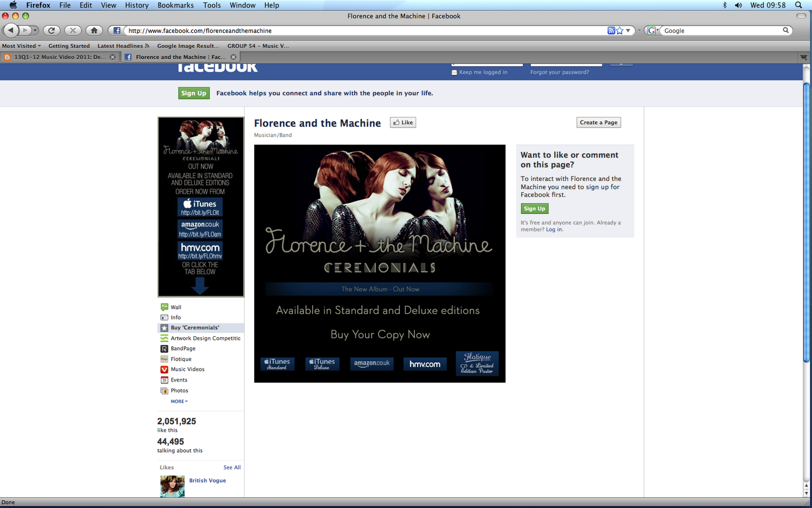Open the GROUP 54 – Music V... bookmark

point(258,46)
